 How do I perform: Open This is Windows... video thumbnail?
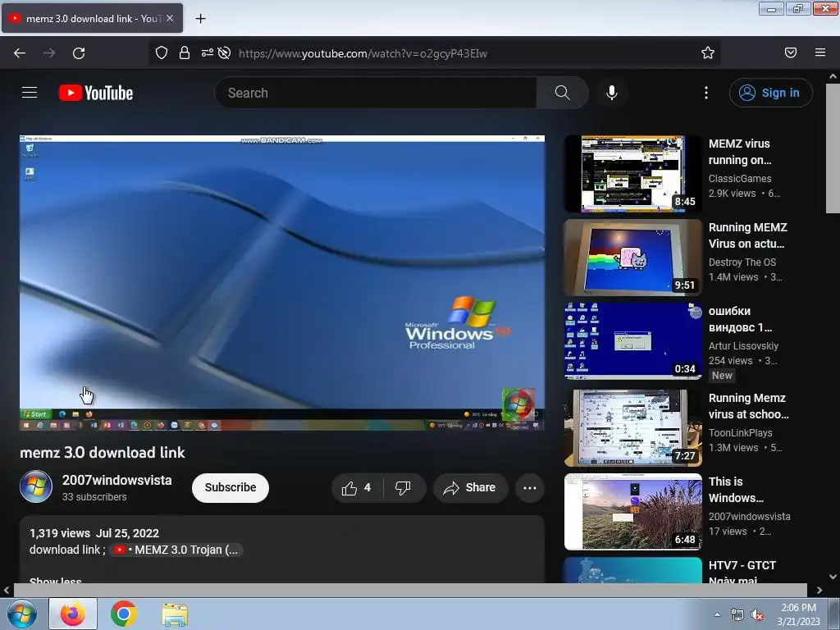(632, 512)
